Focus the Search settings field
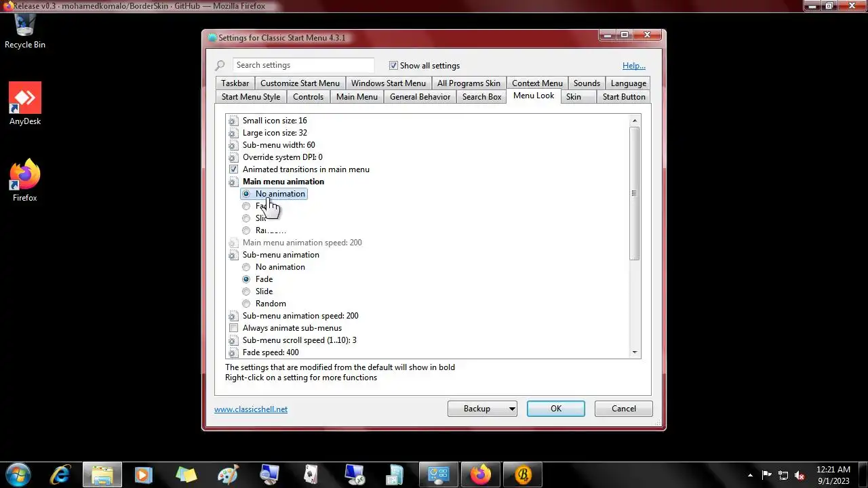This screenshot has height=488, width=868. [303, 65]
